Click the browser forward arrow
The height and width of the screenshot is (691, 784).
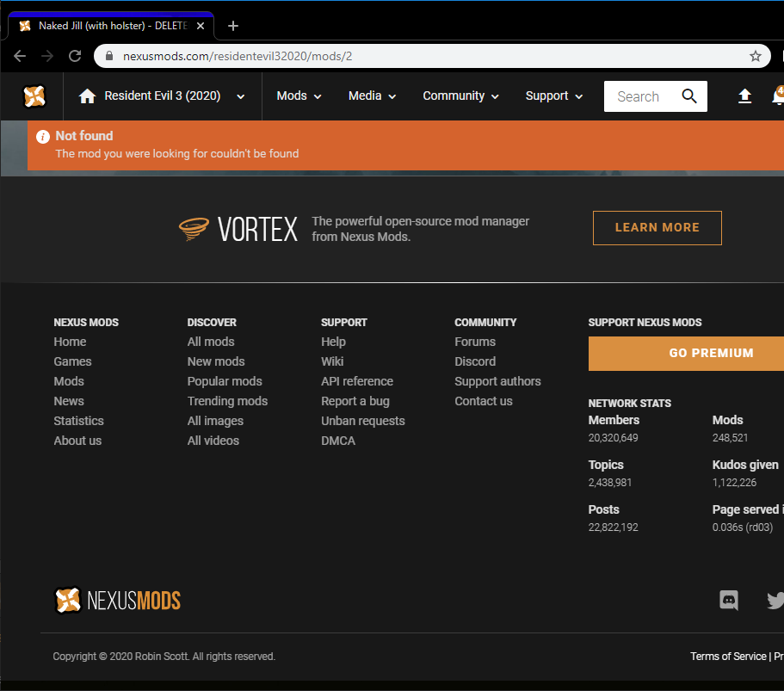(47, 56)
